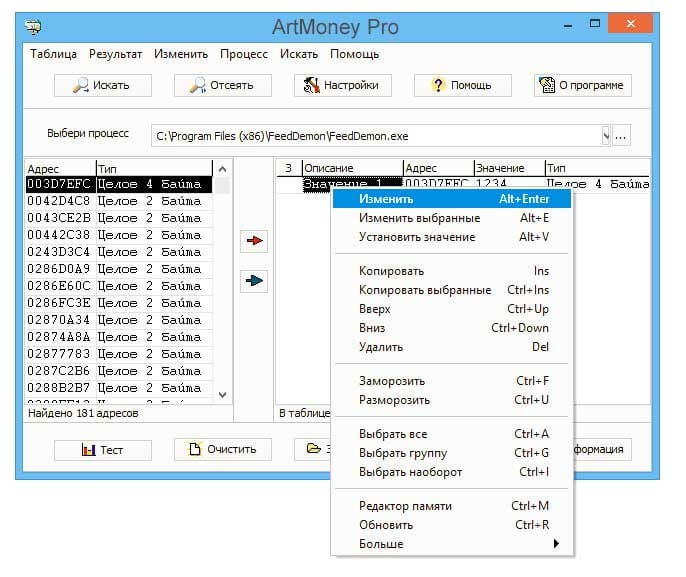
Task: Open the Помощь menu in menu bar
Action: pyautogui.click(x=354, y=54)
